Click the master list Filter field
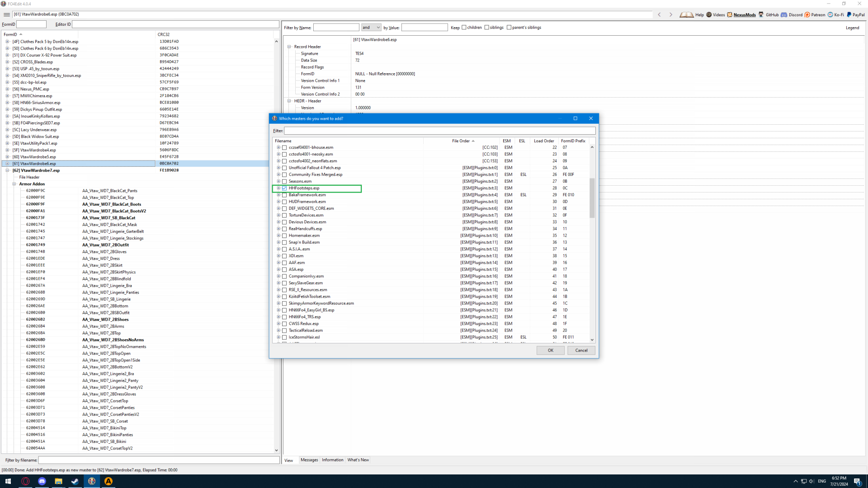Screen dimensions: 868x488 [x=439, y=131]
